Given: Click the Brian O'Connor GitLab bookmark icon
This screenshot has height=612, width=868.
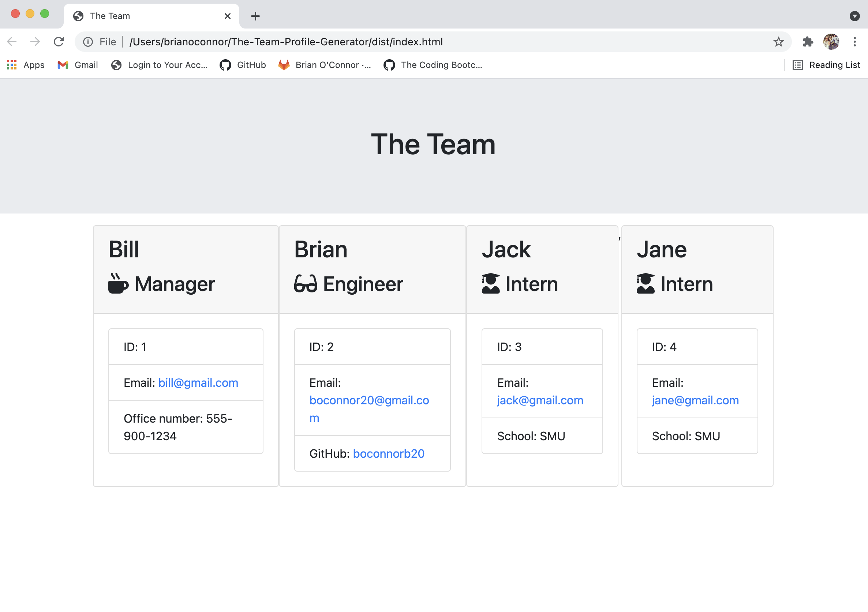Looking at the screenshot, I should (283, 65).
